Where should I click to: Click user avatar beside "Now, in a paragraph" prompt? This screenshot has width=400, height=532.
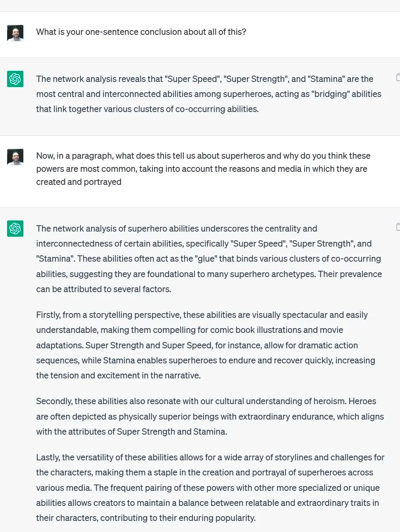click(x=15, y=157)
